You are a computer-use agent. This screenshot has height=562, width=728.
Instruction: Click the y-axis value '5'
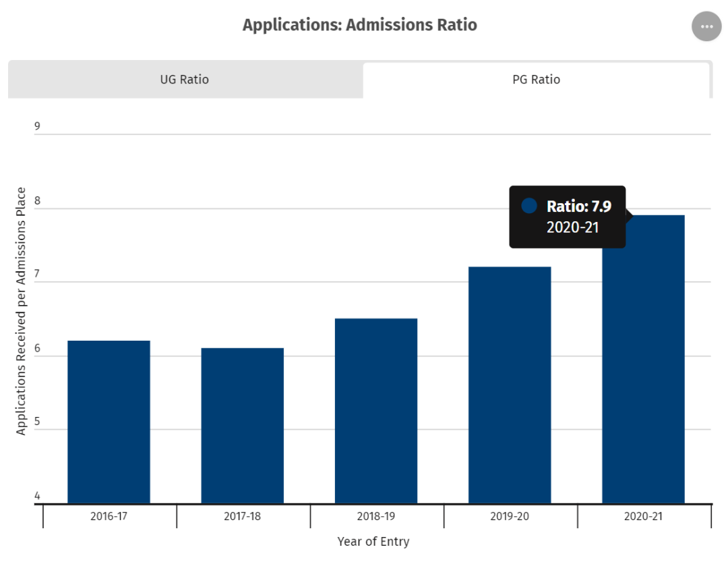tap(37, 421)
